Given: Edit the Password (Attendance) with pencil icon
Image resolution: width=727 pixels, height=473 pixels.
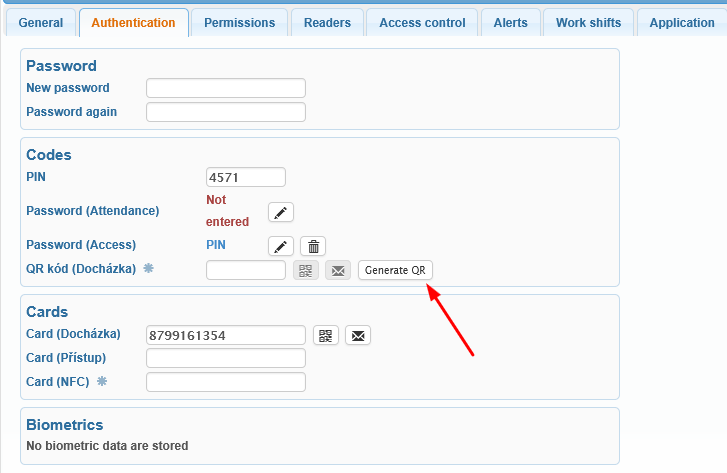Looking at the screenshot, I should click(281, 211).
